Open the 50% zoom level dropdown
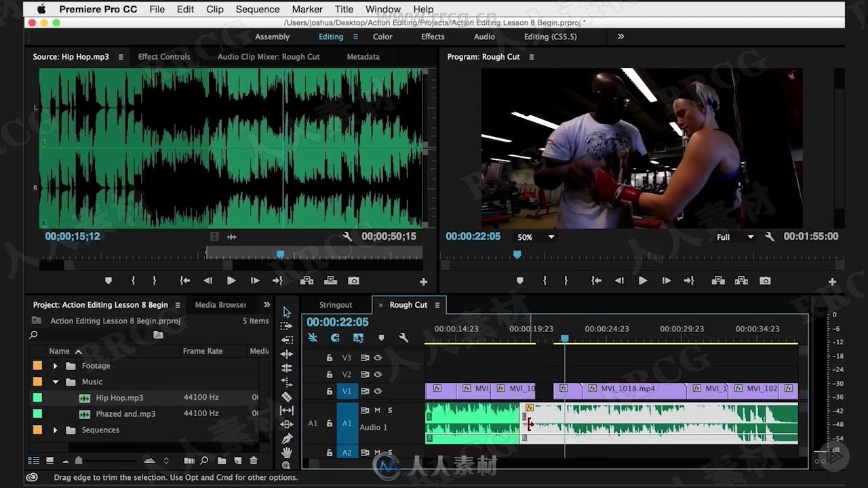The image size is (868, 488). (x=536, y=237)
